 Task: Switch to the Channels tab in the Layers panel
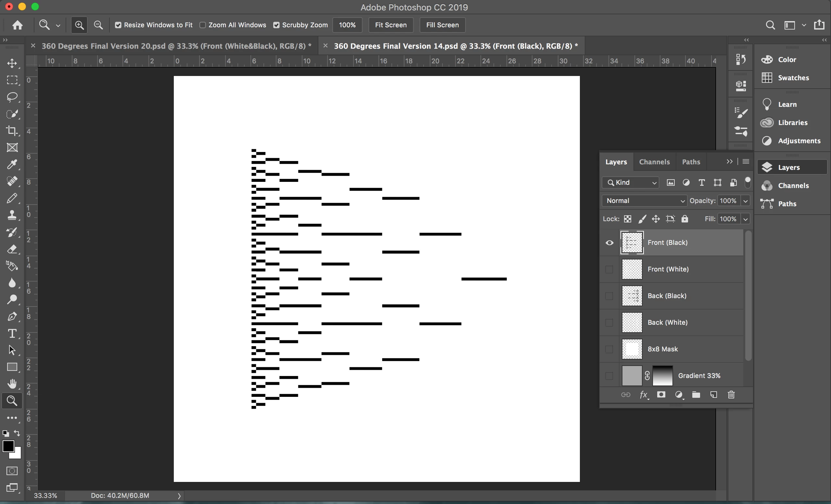click(654, 162)
